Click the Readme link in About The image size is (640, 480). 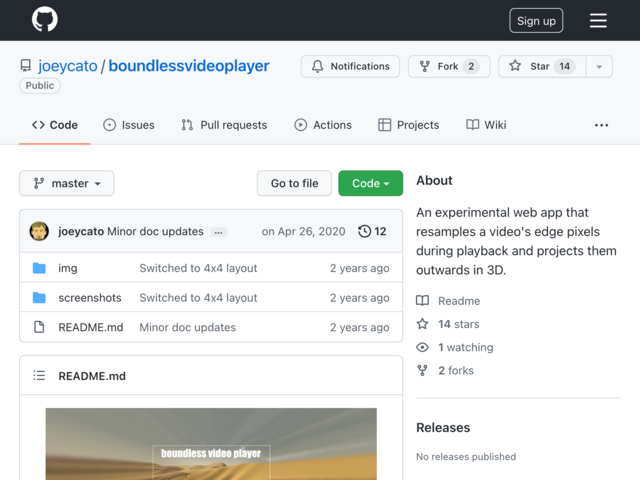click(x=448, y=301)
